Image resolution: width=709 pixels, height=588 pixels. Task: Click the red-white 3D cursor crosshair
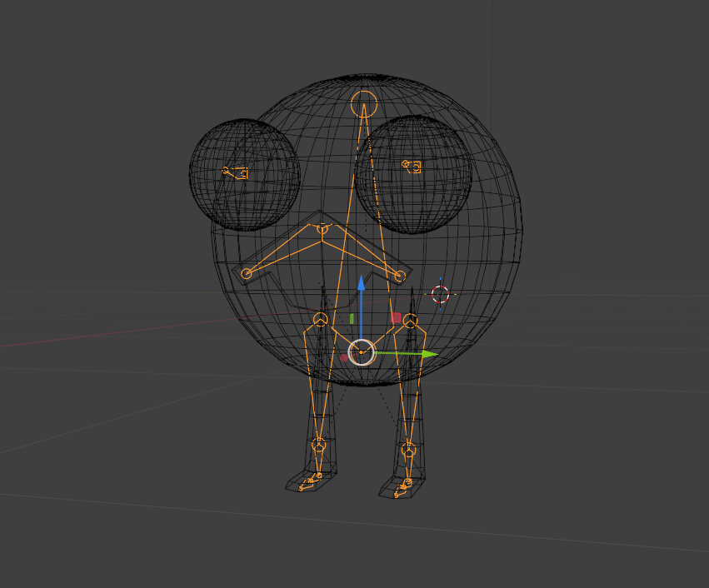[440, 294]
